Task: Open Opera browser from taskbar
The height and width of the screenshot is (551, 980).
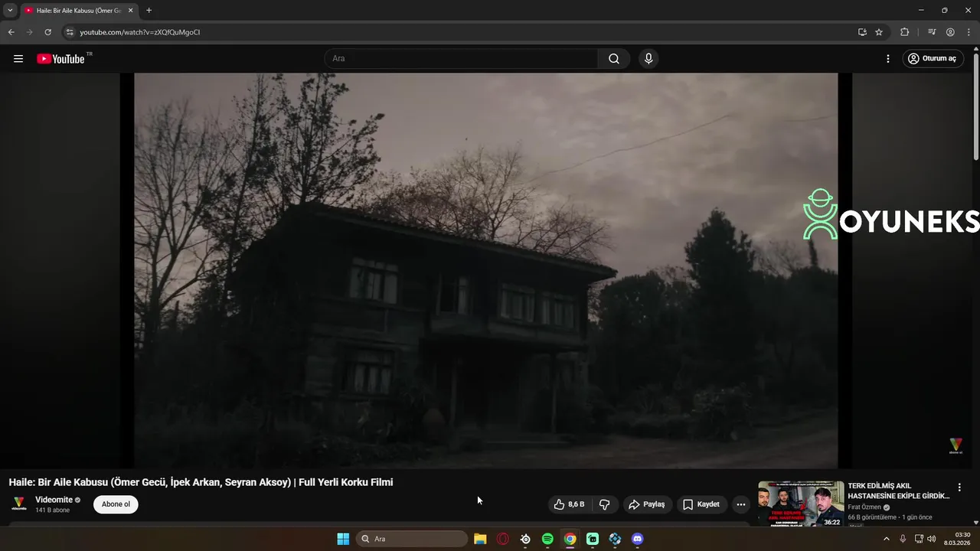Action: tap(503, 539)
